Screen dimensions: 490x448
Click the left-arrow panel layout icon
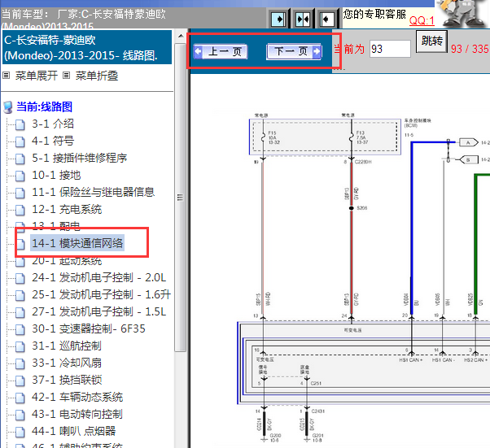(327, 20)
